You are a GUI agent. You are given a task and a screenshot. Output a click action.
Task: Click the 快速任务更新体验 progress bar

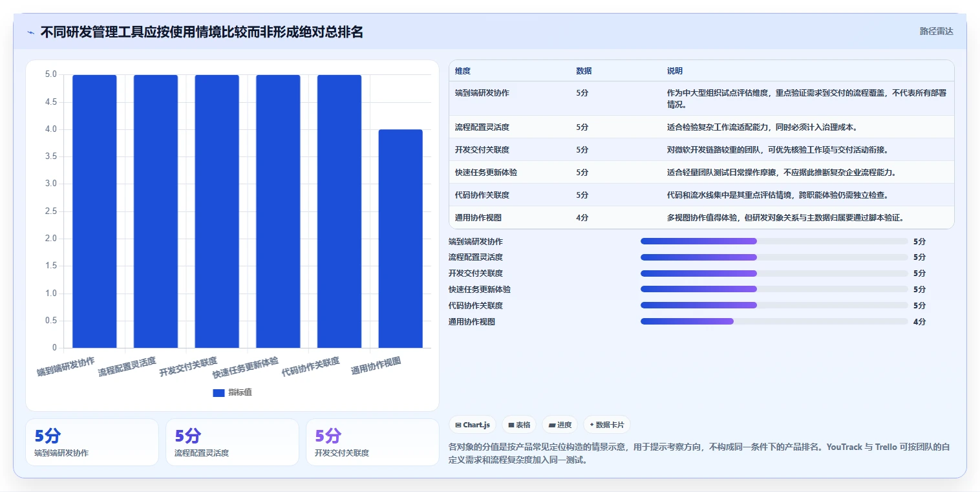pyautogui.click(x=774, y=289)
